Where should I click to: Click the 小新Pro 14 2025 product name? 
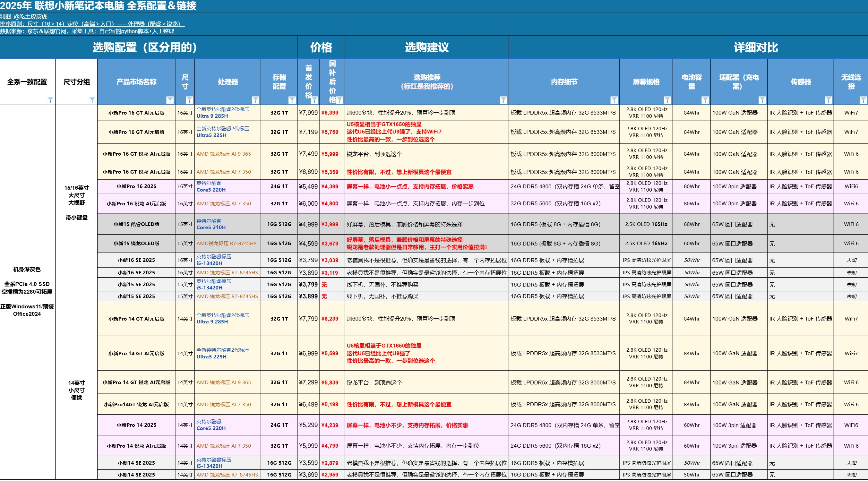136,425
